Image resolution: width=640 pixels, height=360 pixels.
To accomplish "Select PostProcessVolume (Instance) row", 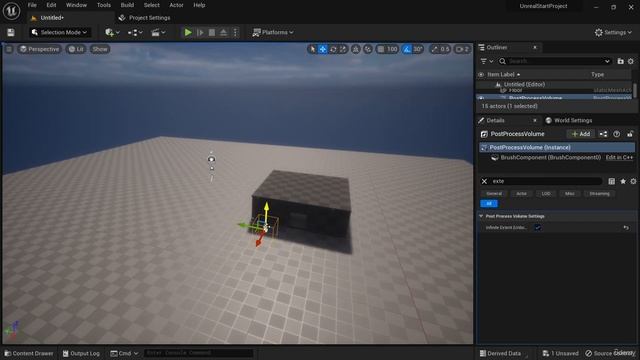I will click(x=557, y=147).
